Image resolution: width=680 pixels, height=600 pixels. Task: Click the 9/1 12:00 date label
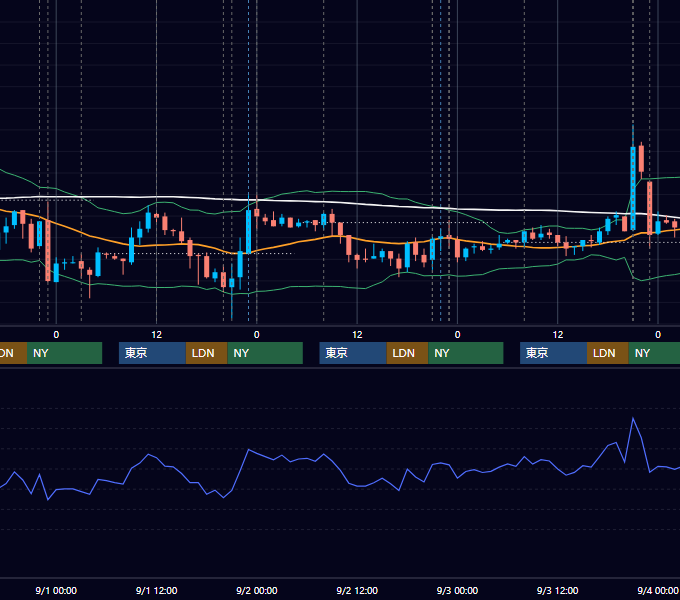point(157,590)
